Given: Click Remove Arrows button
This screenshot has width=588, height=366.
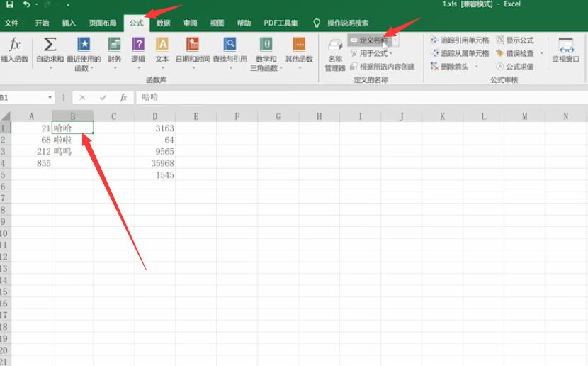Looking at the screenshot, I should pyautogui.click(x=449, y=67).
